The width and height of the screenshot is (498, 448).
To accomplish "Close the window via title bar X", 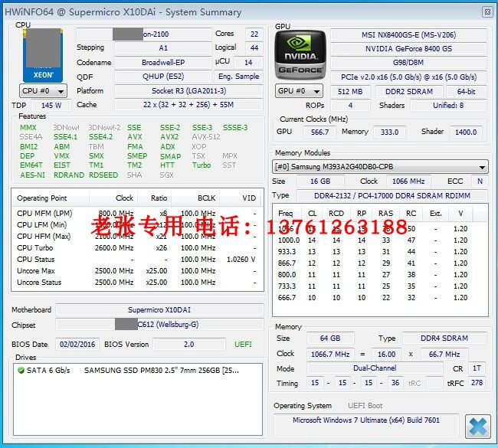I will 487,12.
